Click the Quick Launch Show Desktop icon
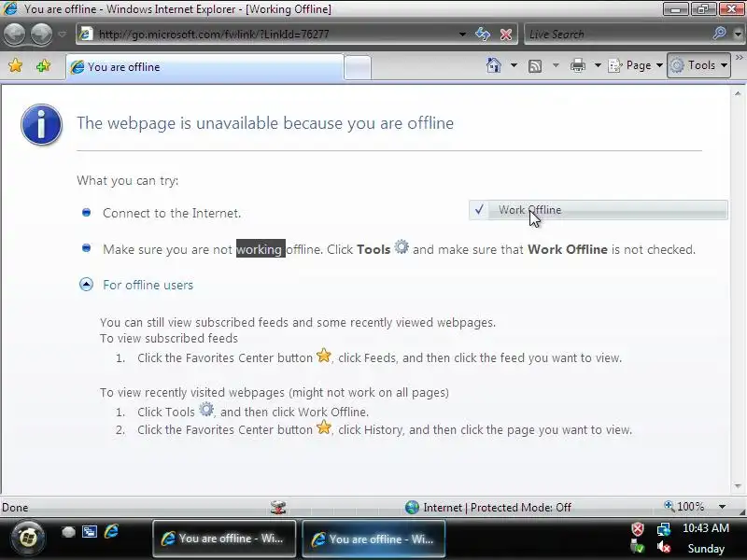747x560 pixels. click(68, 532)
